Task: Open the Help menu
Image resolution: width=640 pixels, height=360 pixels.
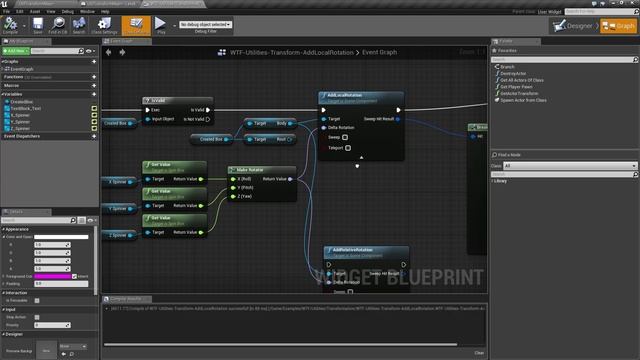Action: tap(105, 11)
